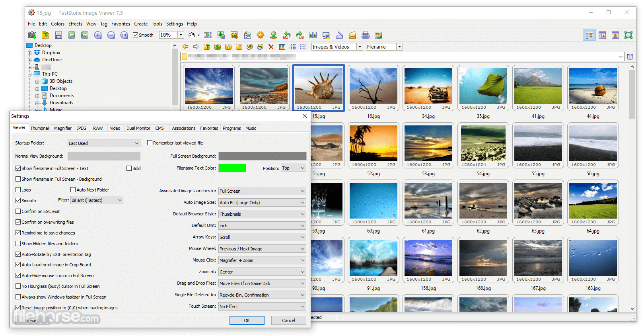Switch to the Thumbnail settings tab
The width and height of the screenshot is (644, 336).
pyautogui.click(x=40, y=128)
